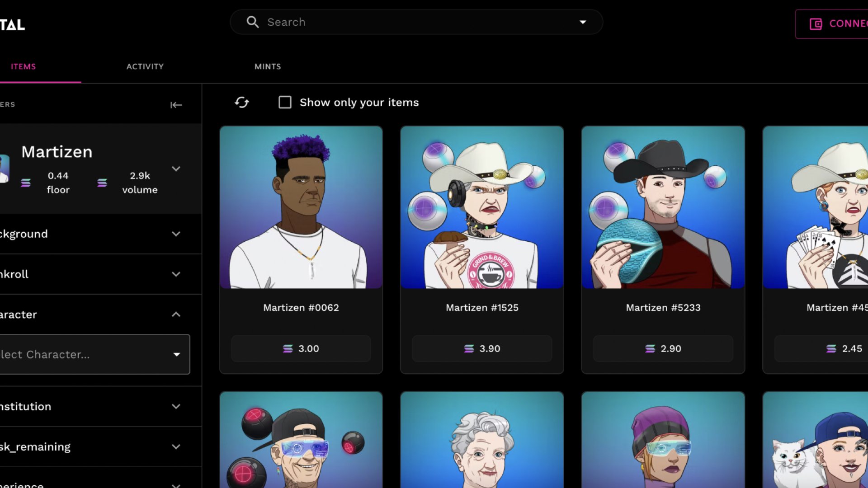Click the wallet icon in Connect button
This screenshot has height=488, width=868.
tap(816, 24)
